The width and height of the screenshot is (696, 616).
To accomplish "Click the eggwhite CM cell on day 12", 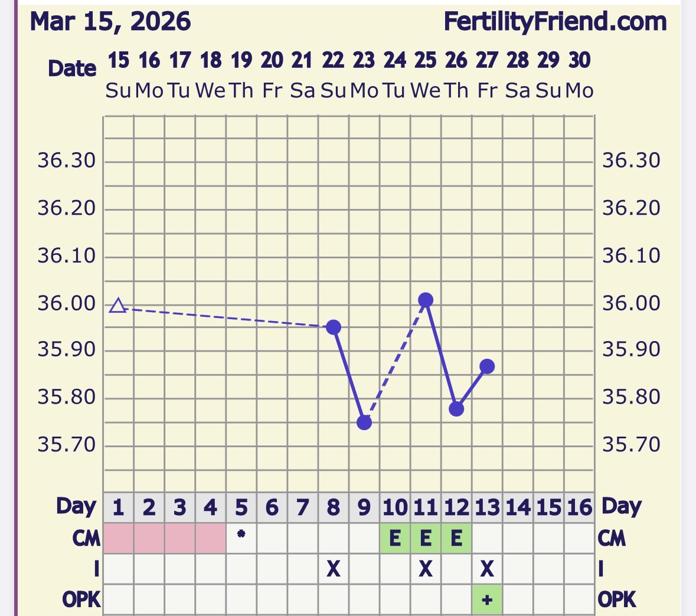I will (456, 538).
